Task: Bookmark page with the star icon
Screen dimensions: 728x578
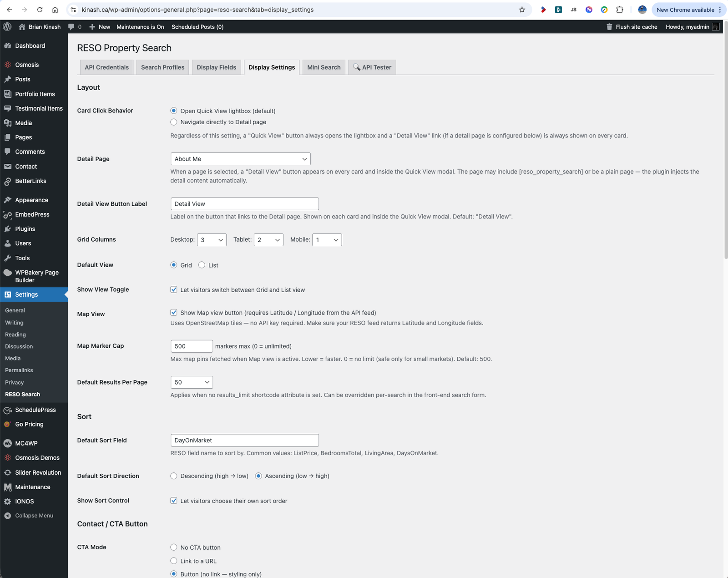Action: 522,10
